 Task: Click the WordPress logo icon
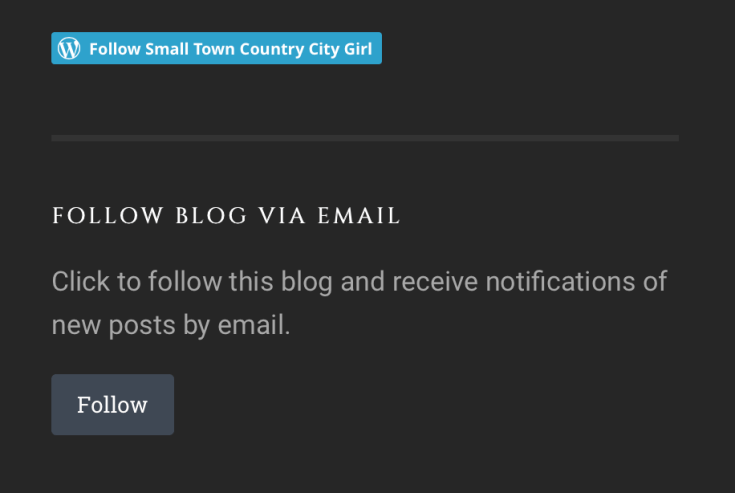click(x=68, y=48)
